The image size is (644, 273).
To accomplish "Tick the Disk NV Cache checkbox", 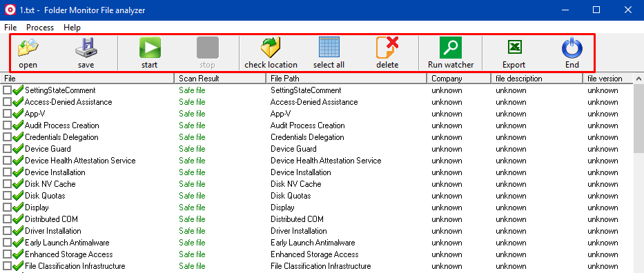I will (7, 184).
